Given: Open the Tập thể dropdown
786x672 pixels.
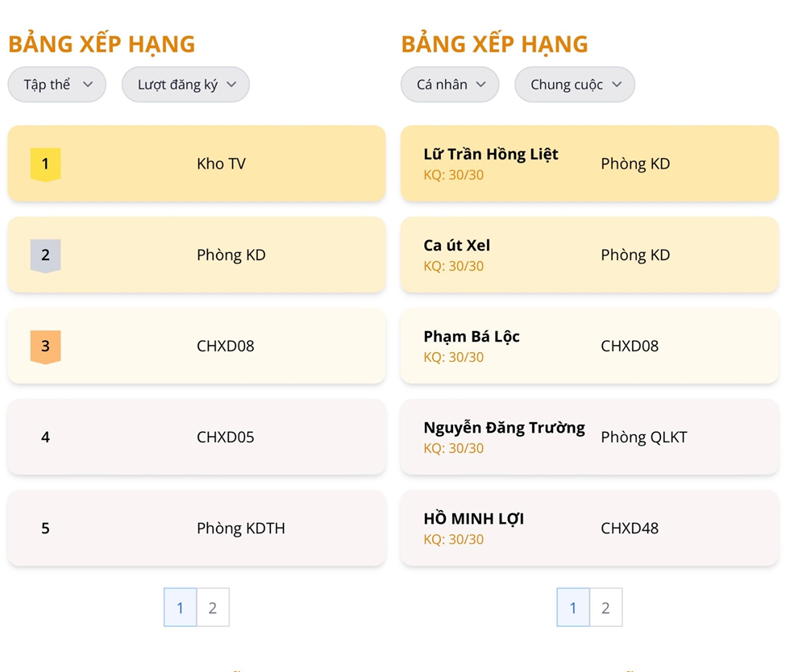Looking at the screenshot, I should tap(56, 84).
